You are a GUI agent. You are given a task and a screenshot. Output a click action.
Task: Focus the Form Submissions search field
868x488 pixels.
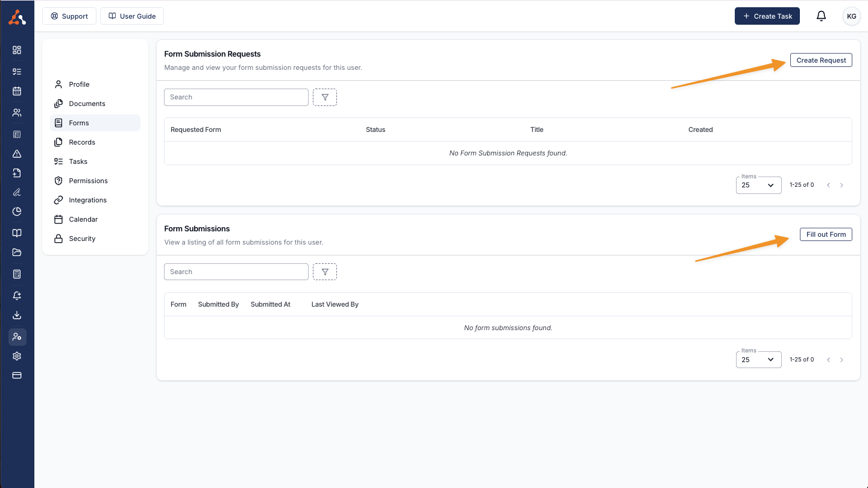tap(236, 272)
